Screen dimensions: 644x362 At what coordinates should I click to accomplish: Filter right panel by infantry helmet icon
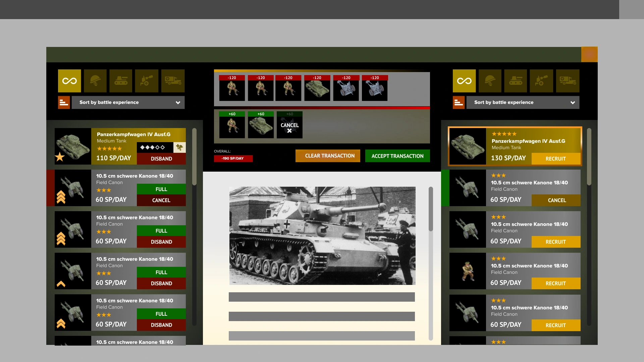pos(490,81)
